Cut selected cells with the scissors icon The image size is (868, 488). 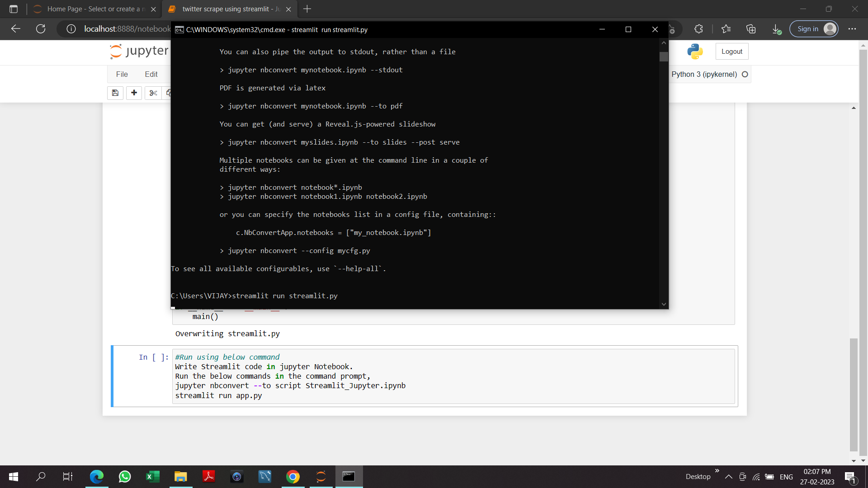click(153, 93)
